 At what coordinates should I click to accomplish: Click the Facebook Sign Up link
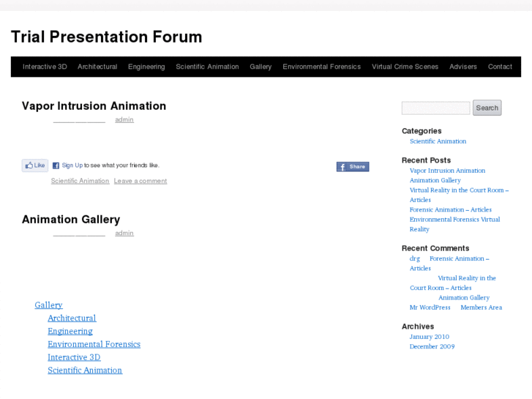click(72, 165)
